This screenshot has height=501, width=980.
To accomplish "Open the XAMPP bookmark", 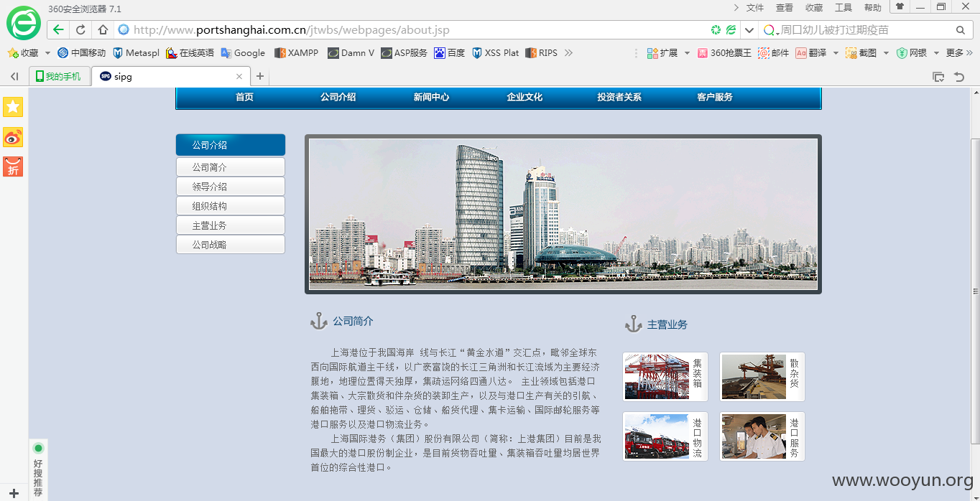I will (x=296, y=52).
